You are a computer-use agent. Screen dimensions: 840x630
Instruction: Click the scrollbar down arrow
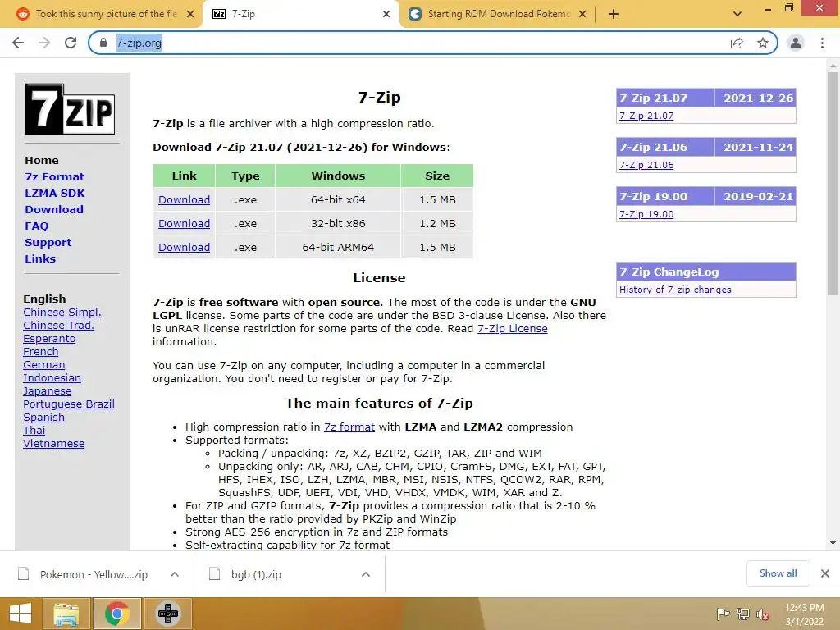pos(833,543)
